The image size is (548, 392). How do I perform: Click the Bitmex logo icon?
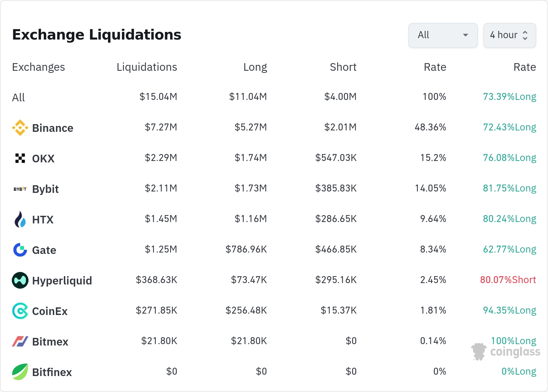point(20,341)
